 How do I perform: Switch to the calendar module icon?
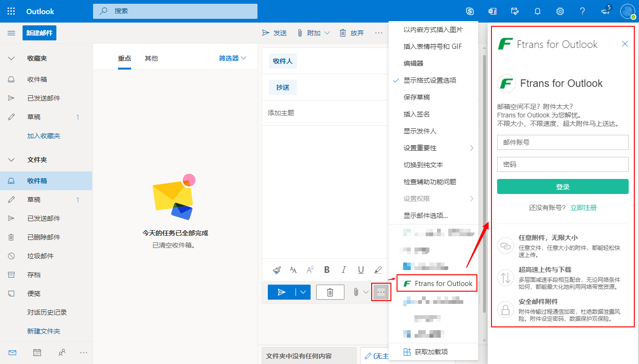(x=37, y=352)
